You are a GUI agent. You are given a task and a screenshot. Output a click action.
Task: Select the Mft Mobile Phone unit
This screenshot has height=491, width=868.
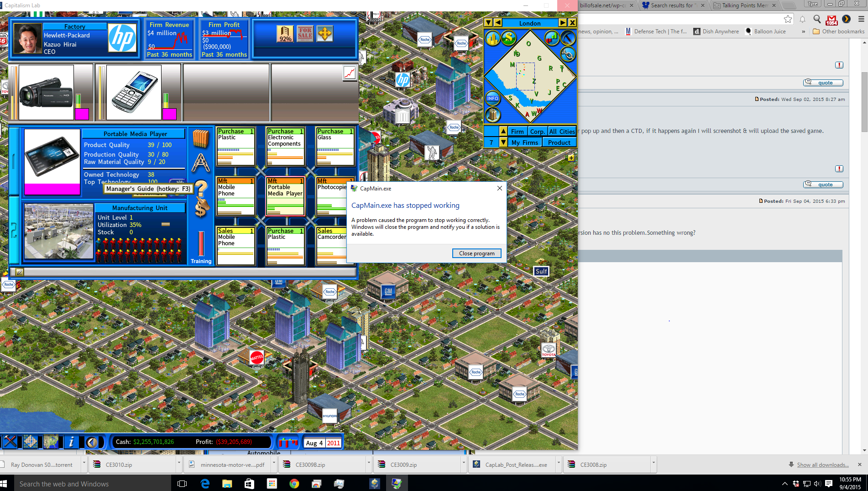[235, 196]
